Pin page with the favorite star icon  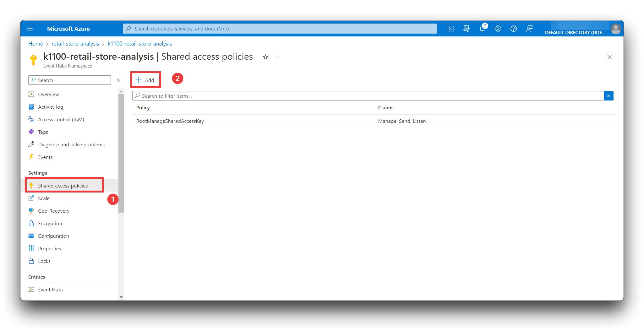point(265,57)
